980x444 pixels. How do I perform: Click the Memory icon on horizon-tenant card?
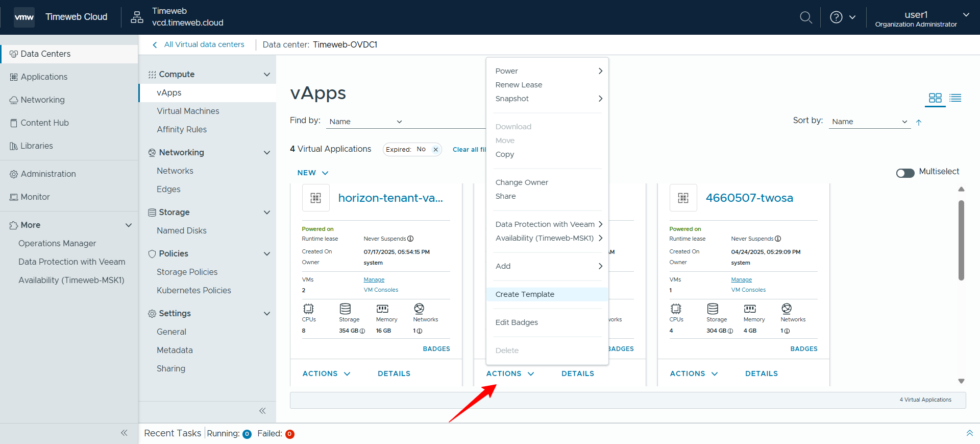pos(382,309)
